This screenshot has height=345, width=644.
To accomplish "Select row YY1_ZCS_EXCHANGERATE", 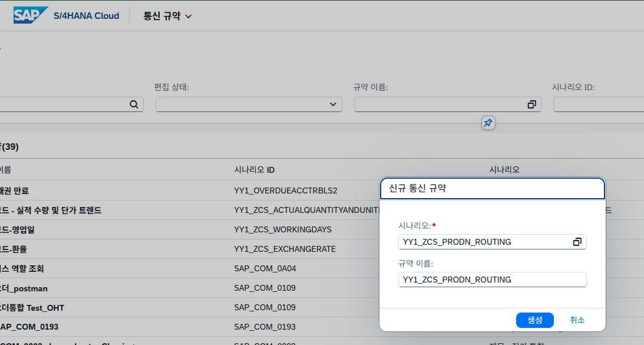I will tap(285, 249).
